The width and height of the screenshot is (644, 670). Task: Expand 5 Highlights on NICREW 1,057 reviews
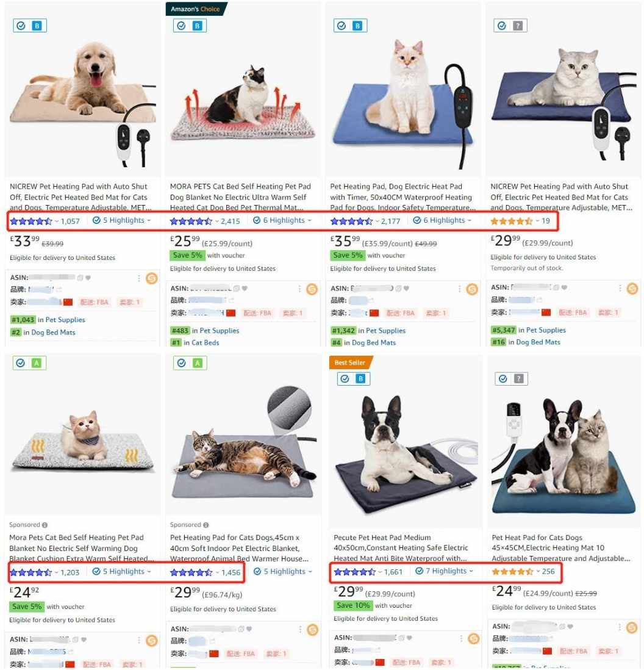pos(122,220)
